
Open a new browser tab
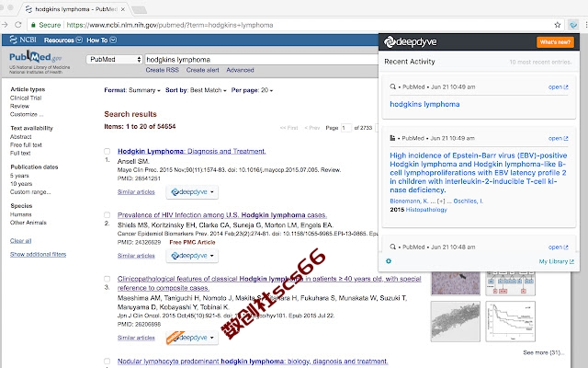point(140,10)
